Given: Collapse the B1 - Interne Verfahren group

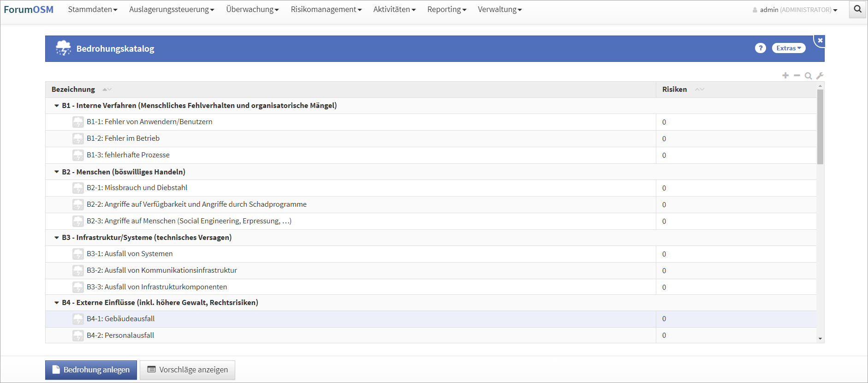Looking at the screenshot, I should 57,106.
